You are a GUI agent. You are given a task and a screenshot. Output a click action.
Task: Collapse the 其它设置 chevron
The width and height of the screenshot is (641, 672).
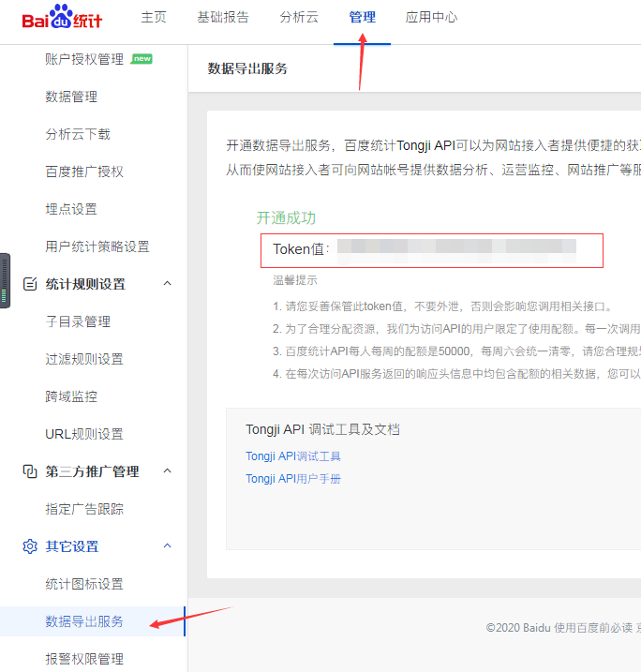tap(168, 546)
